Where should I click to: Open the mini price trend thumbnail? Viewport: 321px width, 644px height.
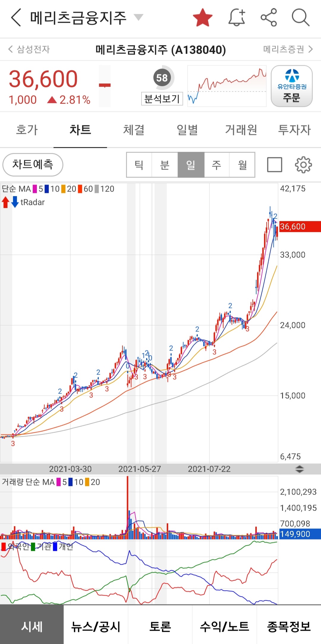(x=227, y=86)
